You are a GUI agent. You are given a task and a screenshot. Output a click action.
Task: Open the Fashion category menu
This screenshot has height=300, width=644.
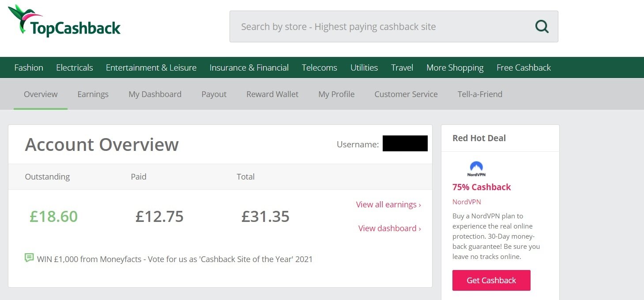(29, 67)
